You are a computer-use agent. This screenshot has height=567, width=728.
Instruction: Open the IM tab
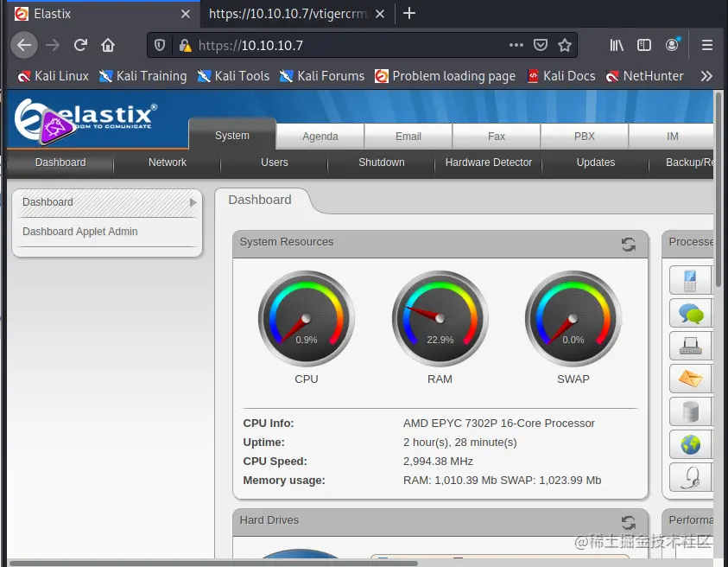point(672,137)
